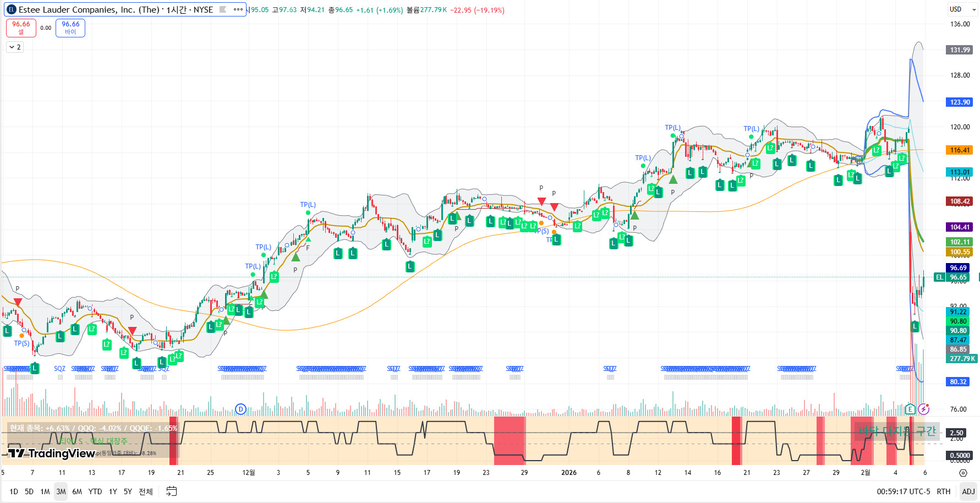
Task: Click the 277.79K volume label
Action: coord(962,359)
